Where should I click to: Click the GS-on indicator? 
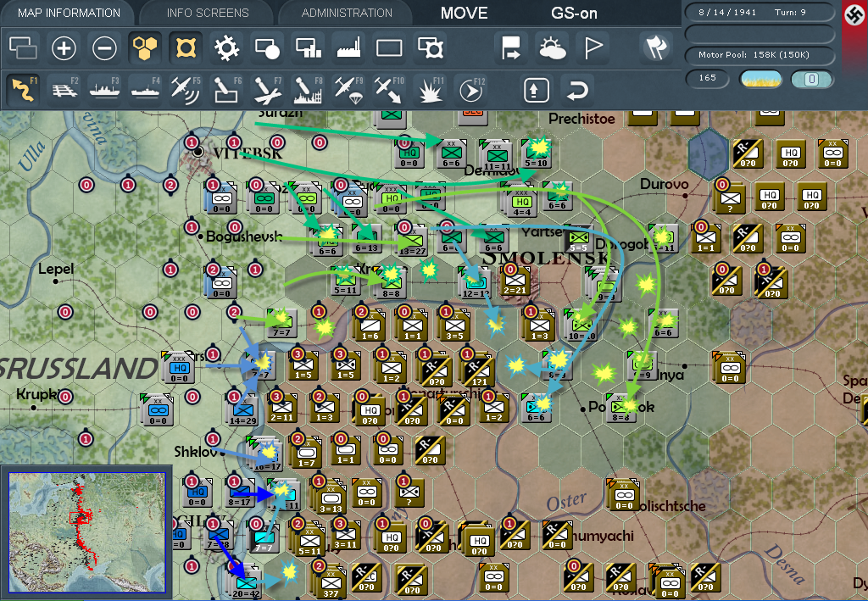[x=574, y=14]
